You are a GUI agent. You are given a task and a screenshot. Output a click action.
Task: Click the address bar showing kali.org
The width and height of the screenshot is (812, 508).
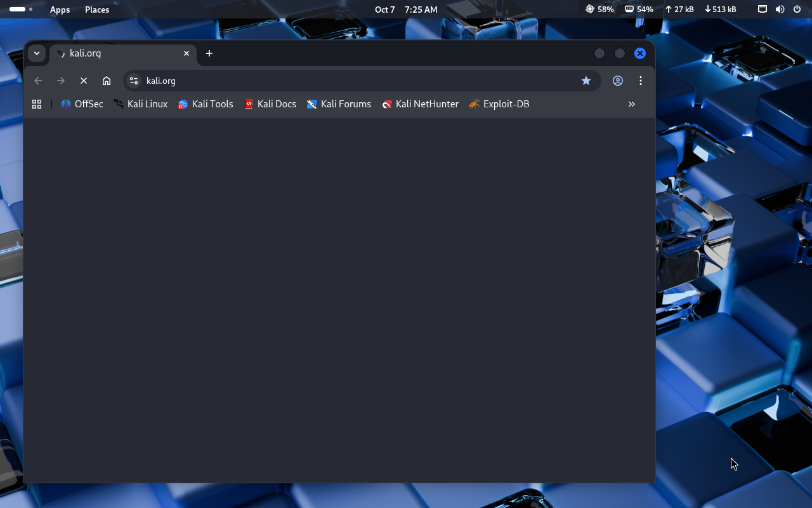click(x=355, y=81)
